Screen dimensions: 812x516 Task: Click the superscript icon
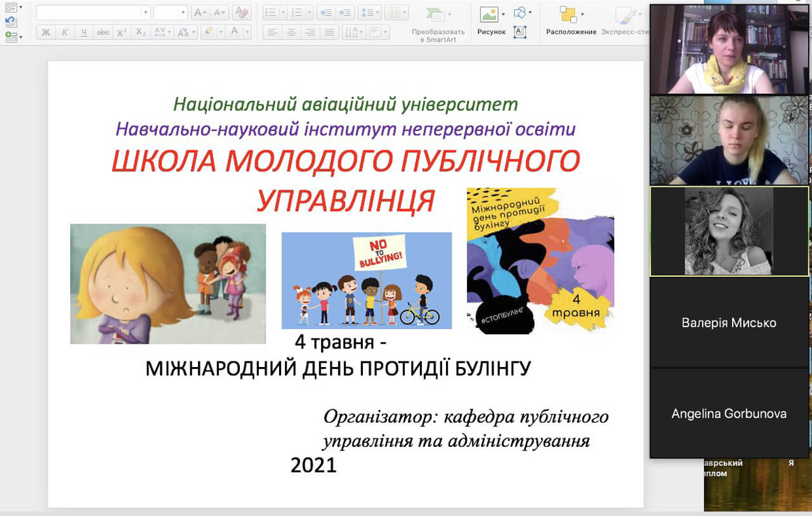[x=122, y=32]
